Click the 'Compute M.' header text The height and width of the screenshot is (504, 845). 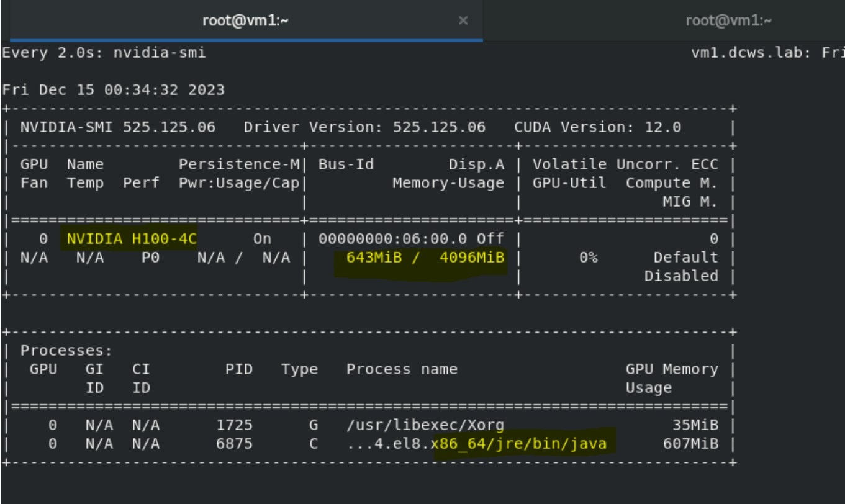coord(672,183)
